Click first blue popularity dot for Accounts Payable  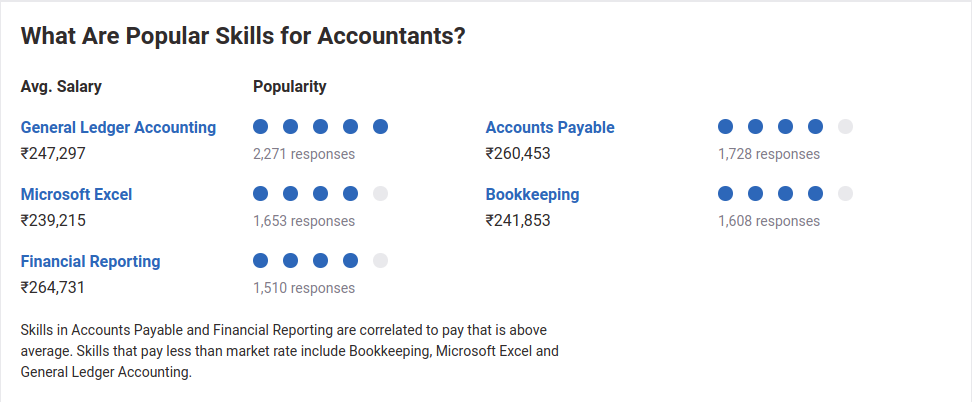(725, 127)
